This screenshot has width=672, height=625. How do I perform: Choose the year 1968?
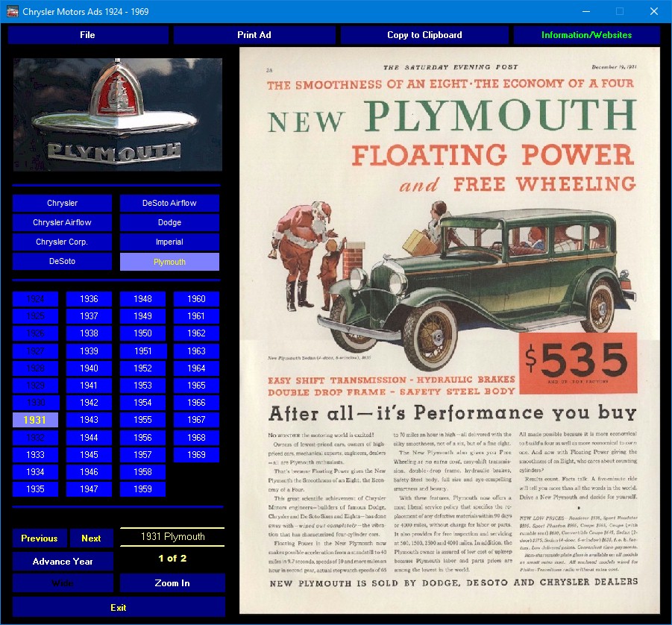click(x=196, y=438)
